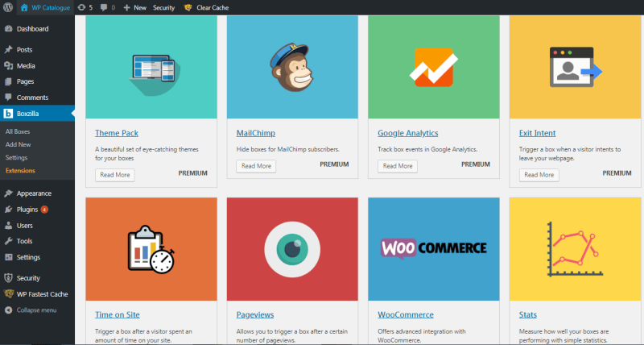Click 'Track box events in Google Analytics.' text

pos(427,149)
